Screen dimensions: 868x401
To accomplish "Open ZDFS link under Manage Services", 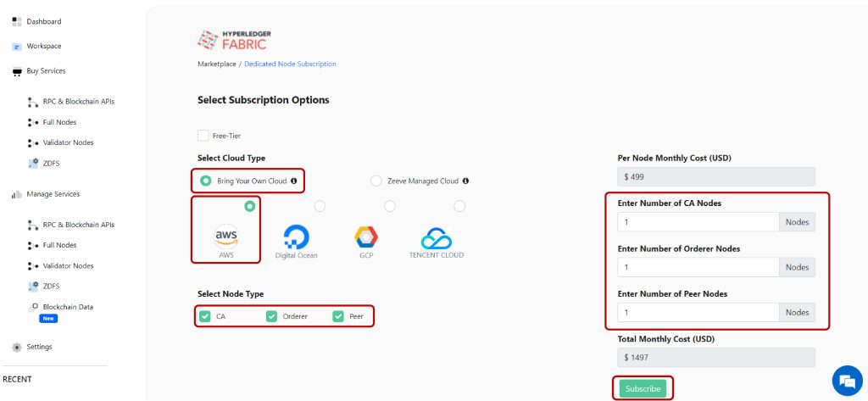I will (x=51, y=287).
